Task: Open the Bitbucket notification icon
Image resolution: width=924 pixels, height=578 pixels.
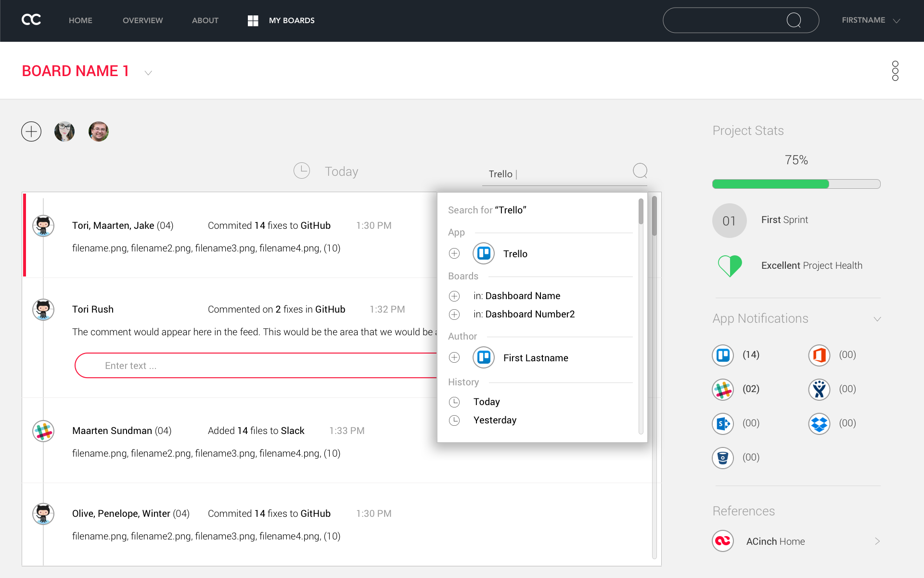Action: coord(723,458)
